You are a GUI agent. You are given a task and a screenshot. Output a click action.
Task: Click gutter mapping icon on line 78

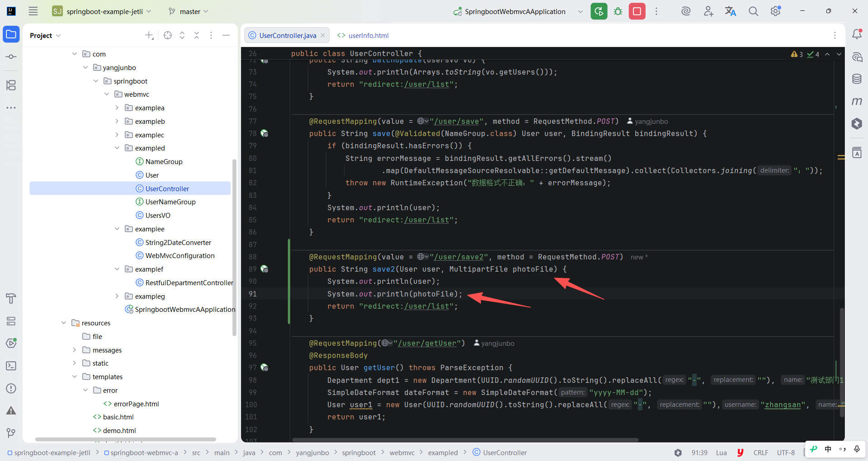tap(264, 133)
